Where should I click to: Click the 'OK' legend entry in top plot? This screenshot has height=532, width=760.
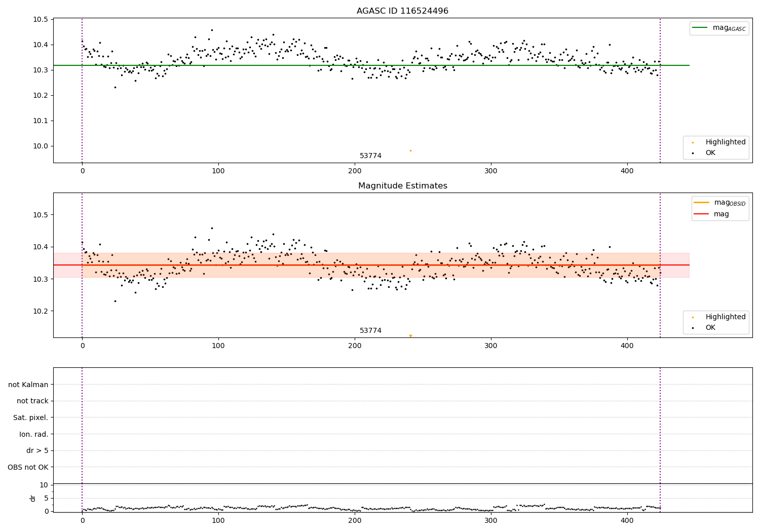704,153
